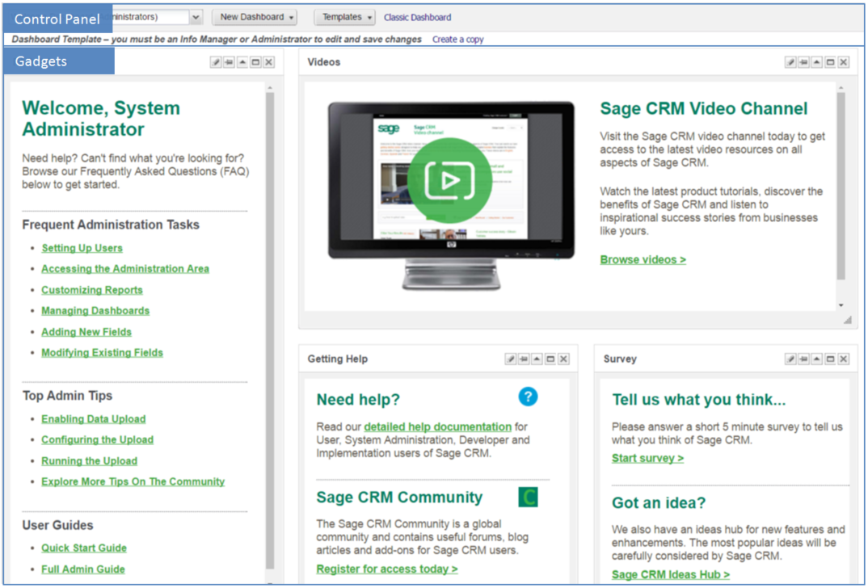Click the Frequent Administration Tasks heading

coord(111,225)
